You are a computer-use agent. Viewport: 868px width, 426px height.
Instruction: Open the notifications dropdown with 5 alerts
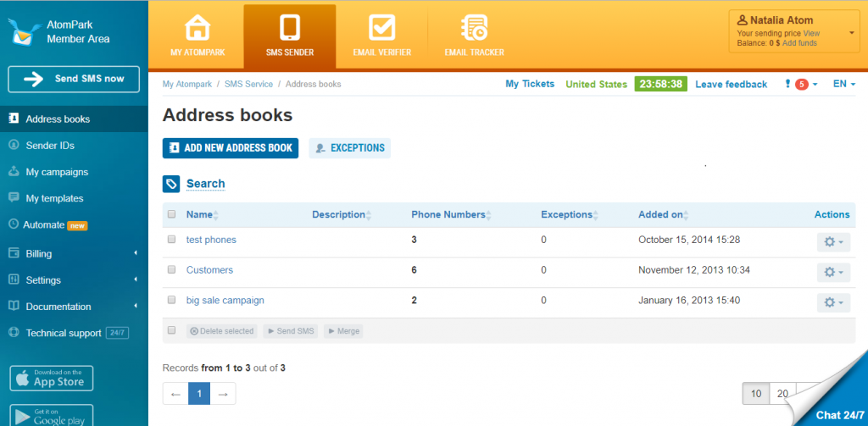(801, 84)
